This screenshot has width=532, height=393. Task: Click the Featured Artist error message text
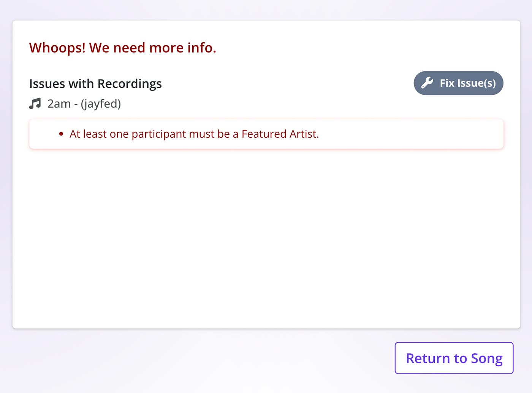194,134
